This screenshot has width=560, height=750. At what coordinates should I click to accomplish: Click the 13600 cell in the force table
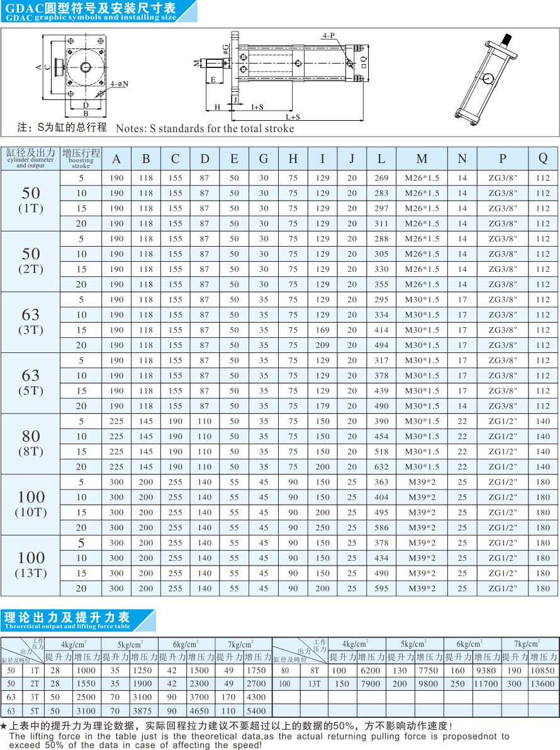[x=542, y=684]
